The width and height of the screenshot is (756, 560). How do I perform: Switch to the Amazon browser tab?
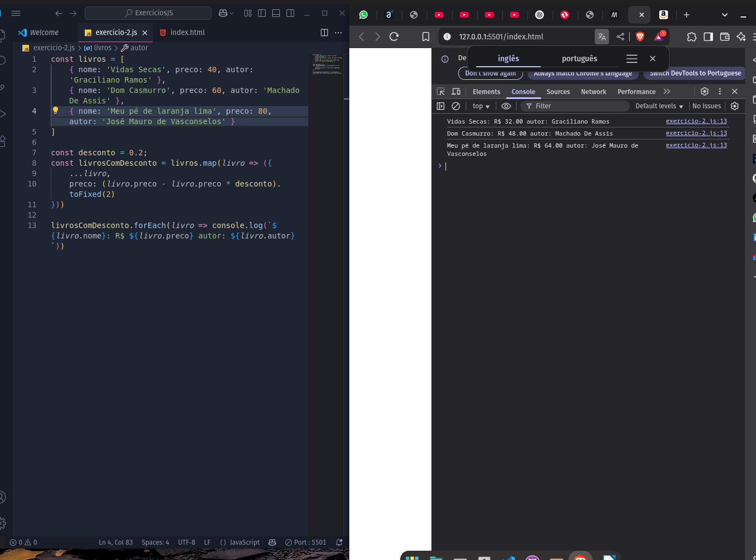click(664, 15)
